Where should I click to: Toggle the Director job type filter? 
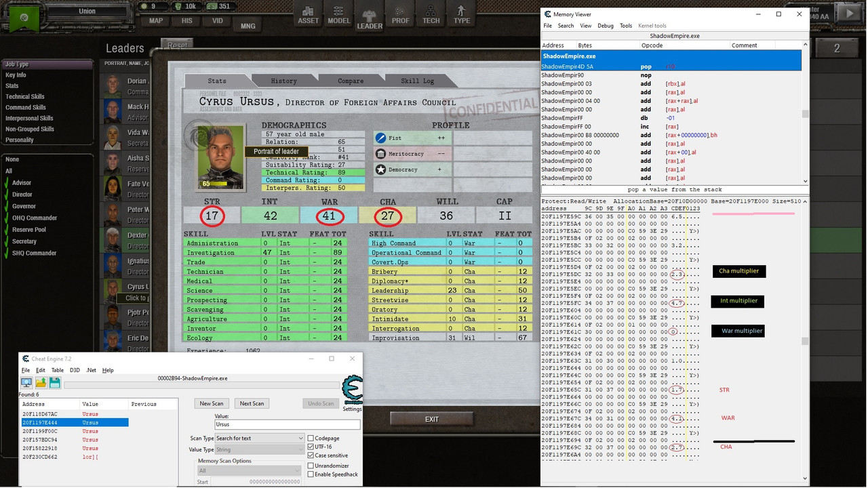point(22,195)
